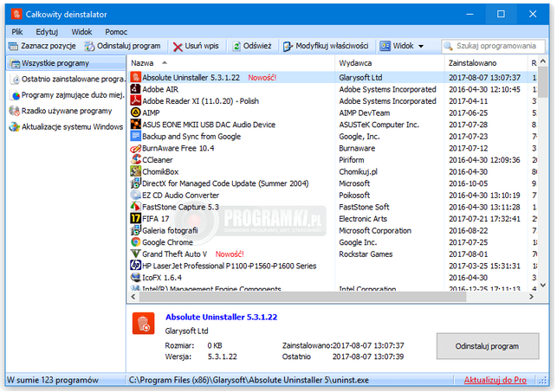Select the Galeria fotografii row
Screen dimensions: 557x392
(x=333, y=230)
